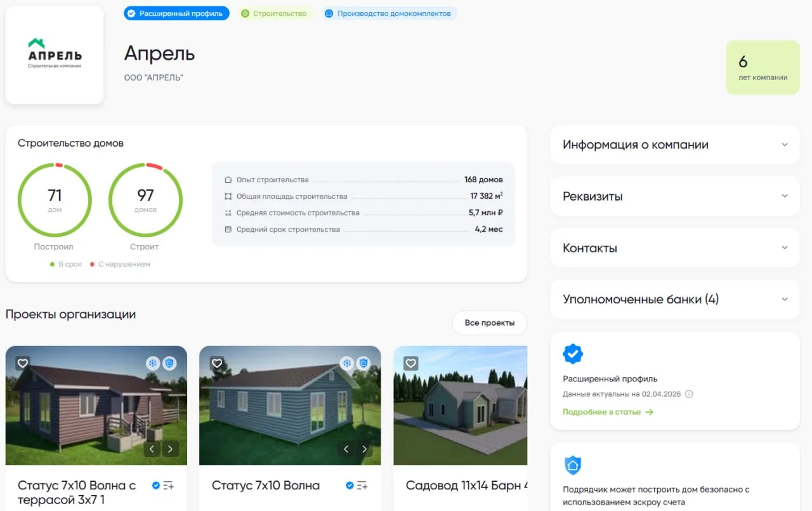The width and height of the screenshot is (812, 511).
Task: Add Садовод 11х14 Барн project to favorites
Action: [411, 363]
